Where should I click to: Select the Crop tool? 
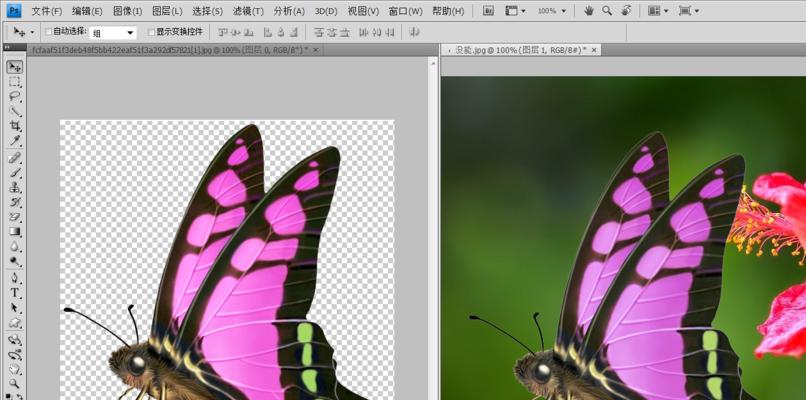point(15,126)
